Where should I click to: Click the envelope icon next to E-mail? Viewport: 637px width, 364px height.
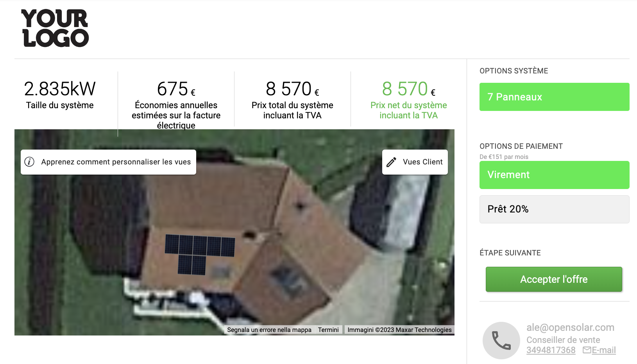(x=587, y=350)
